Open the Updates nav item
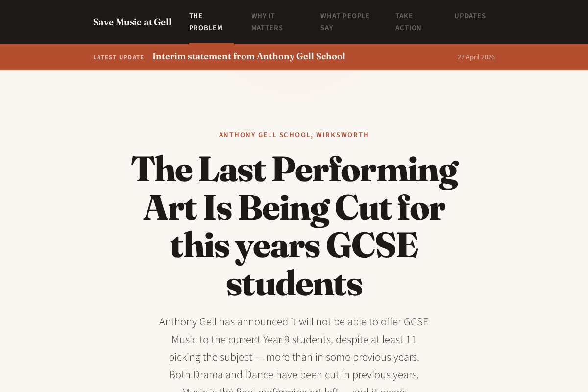Viewport: 588px width, 392px height. click(470, 16)
